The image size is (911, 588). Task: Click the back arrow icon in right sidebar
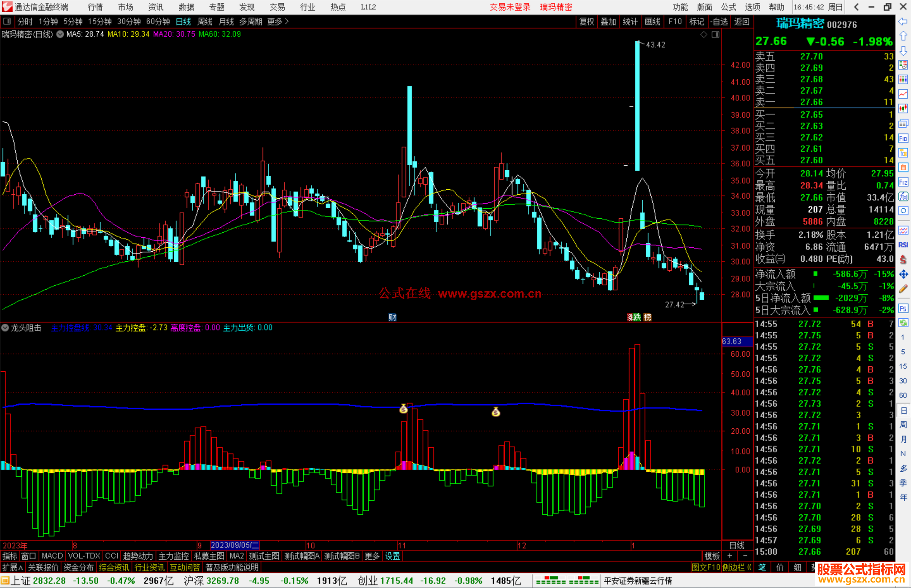pos(903,21)
